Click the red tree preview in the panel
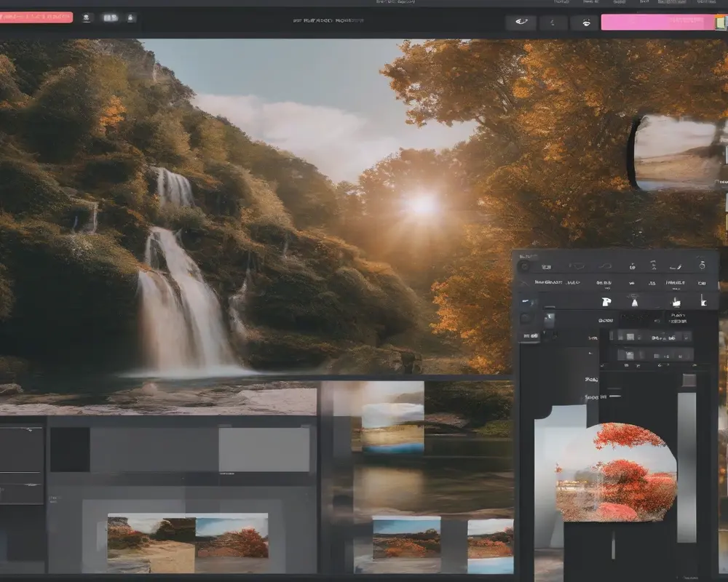 click(617, 472)
